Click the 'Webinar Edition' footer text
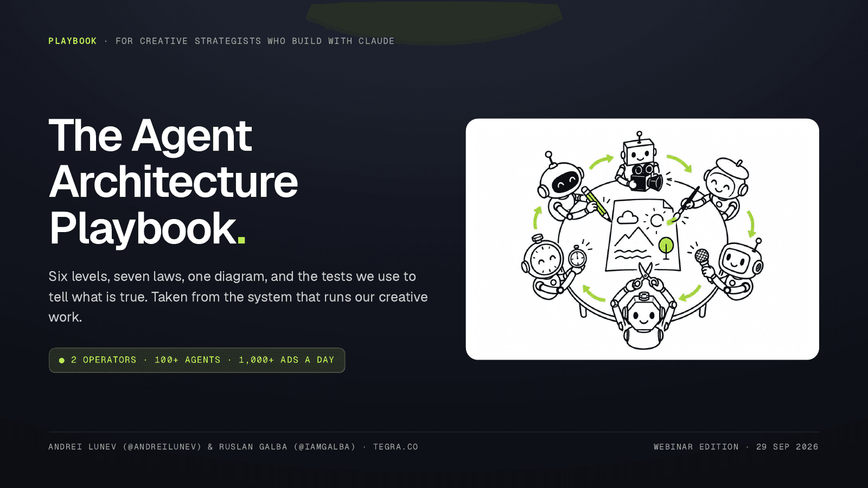Screen dimensions: 868x488 696,447
